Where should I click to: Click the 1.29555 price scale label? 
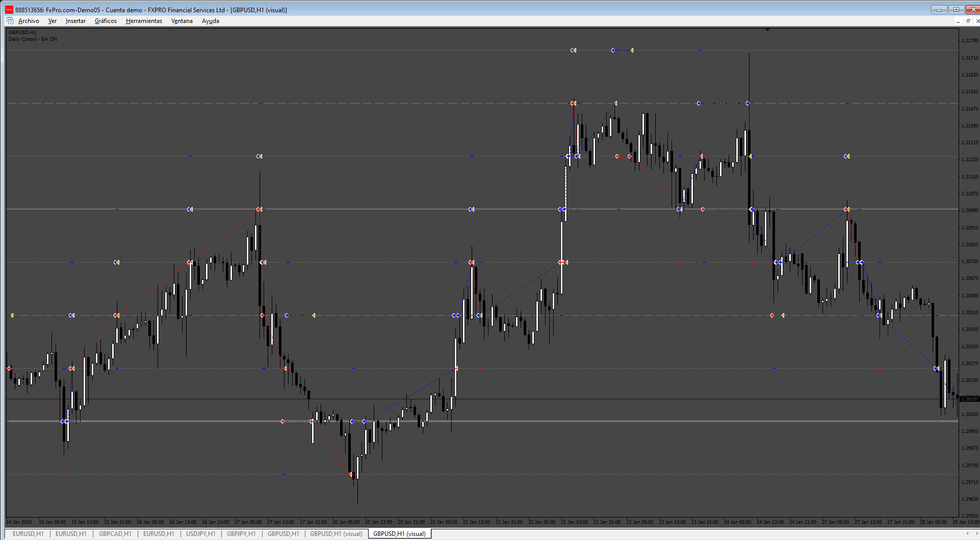[x=970, y=516]
